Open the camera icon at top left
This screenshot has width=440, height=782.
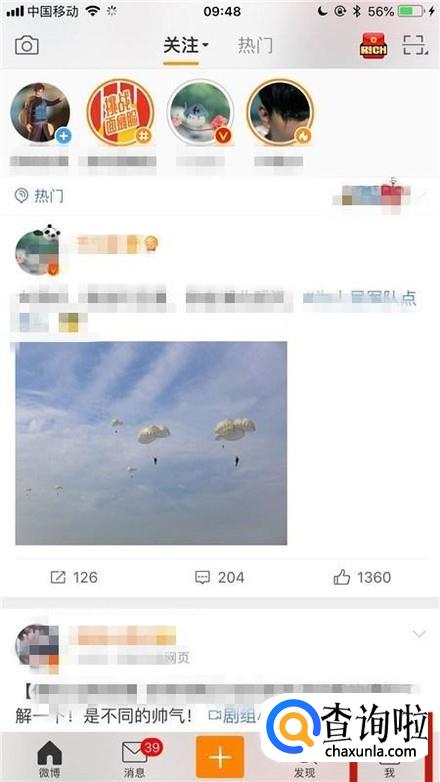pos(27,46)
